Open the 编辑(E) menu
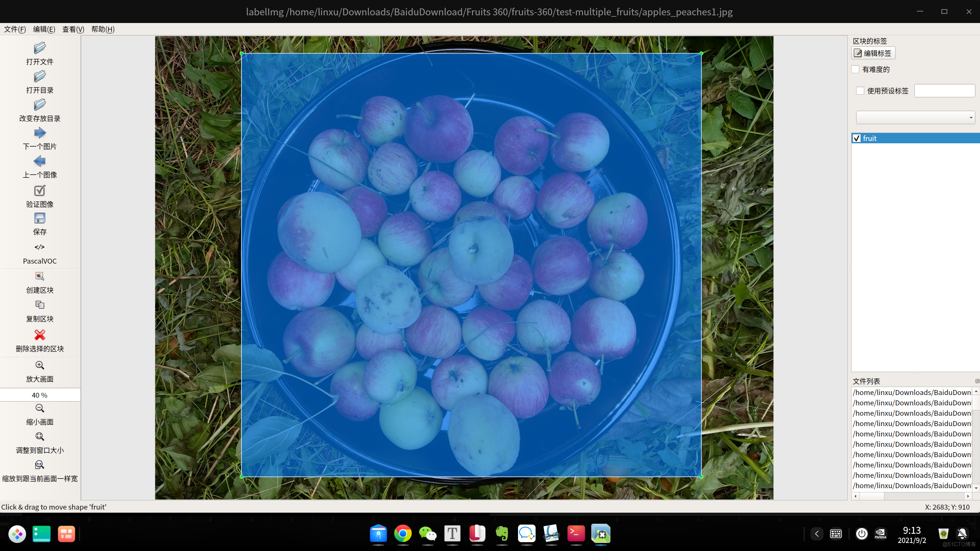Image resolution: width=980 pixels, height=551 pixels. 44,29
